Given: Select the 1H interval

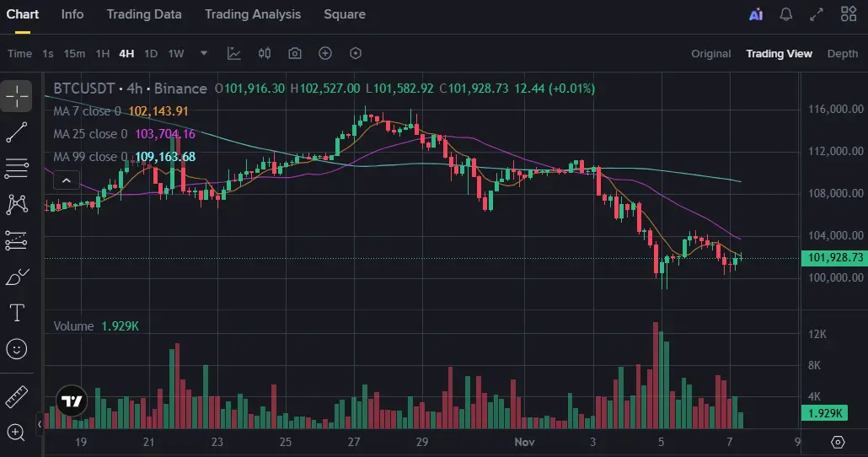Looking at the screenshot, I should [x=103, y=54].
